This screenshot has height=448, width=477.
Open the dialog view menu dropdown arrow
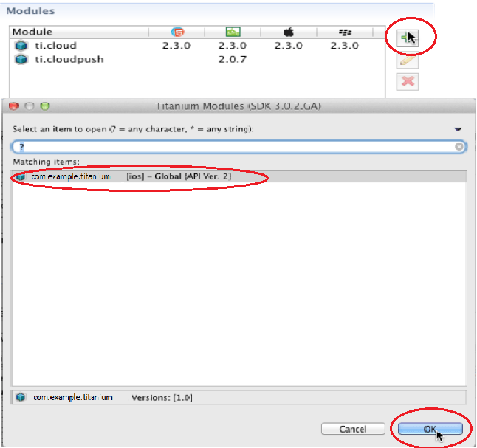[458, 129]
